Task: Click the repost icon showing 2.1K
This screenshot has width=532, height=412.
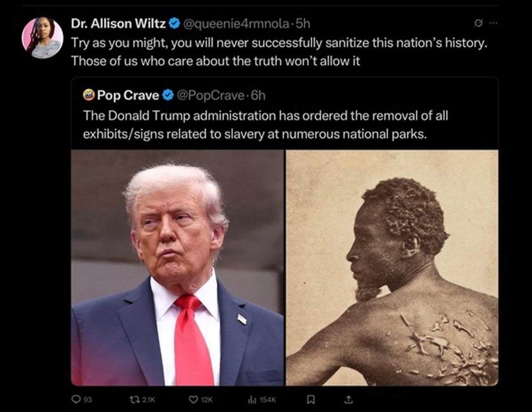Action: click(133, 400)
